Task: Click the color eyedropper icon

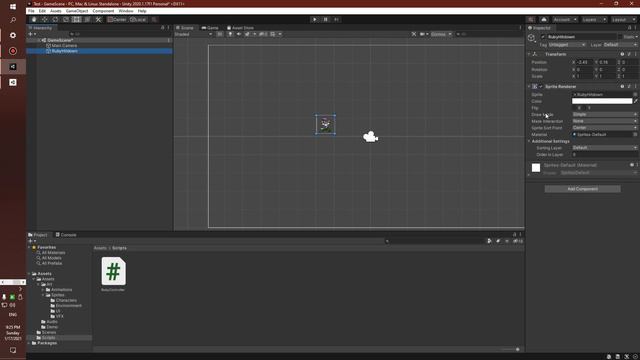Action: click(636, 101)
